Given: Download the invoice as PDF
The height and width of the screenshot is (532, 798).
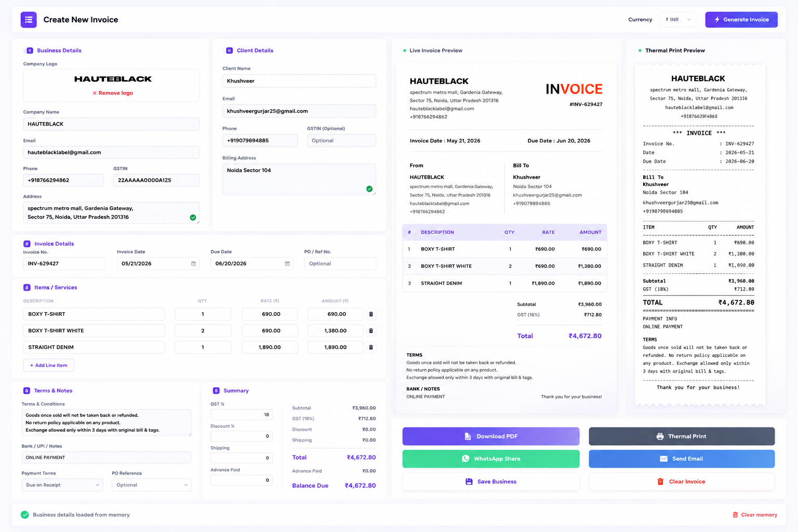Looking at the screenshot, I should pyautogui.click(x=491, y=436).
